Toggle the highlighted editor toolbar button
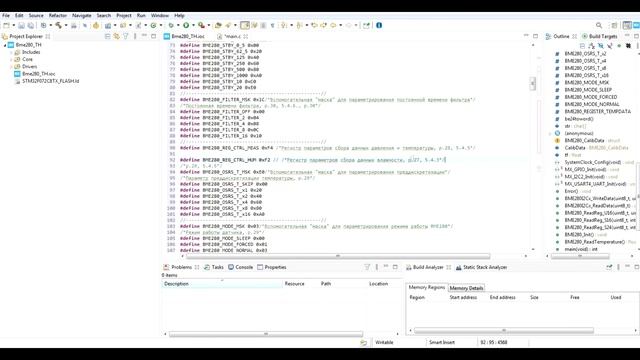 pyautogui.click(x=245, y=25)
